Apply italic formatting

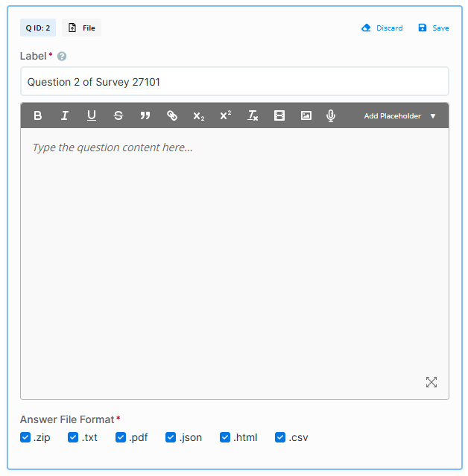tap(65, 115)
